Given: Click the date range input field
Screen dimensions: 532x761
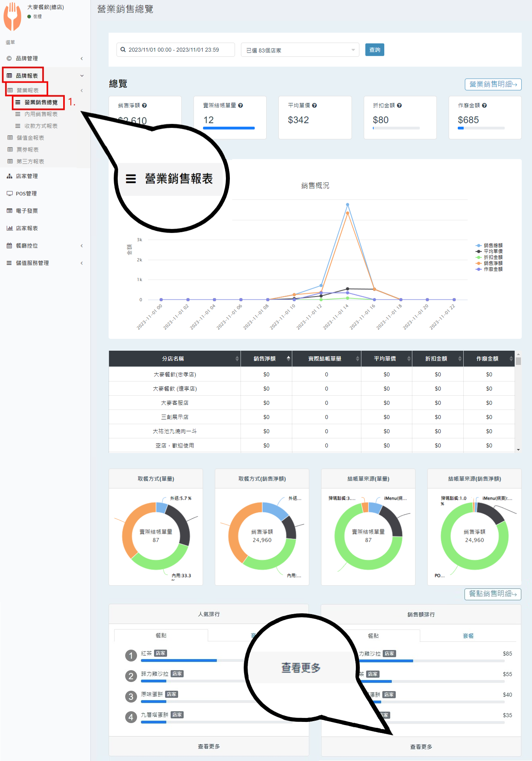Looking at the screenshot, I should (x=176, y=50).
